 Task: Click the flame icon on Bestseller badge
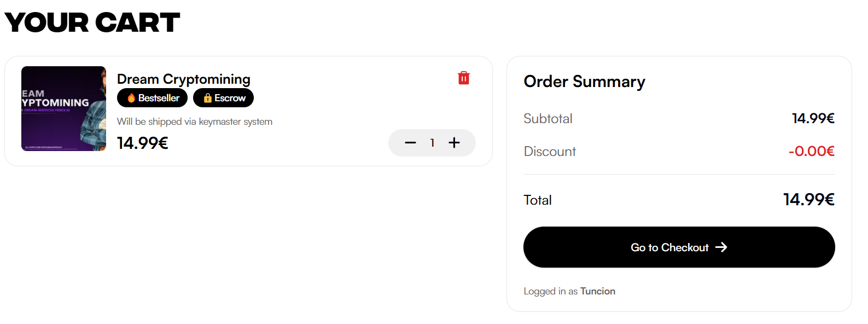click(131, 98)
